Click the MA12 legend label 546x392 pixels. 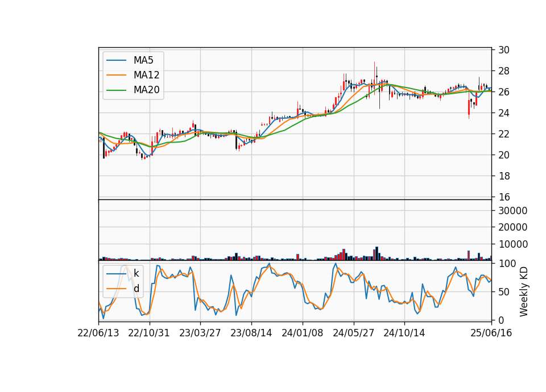click(146, 75)
